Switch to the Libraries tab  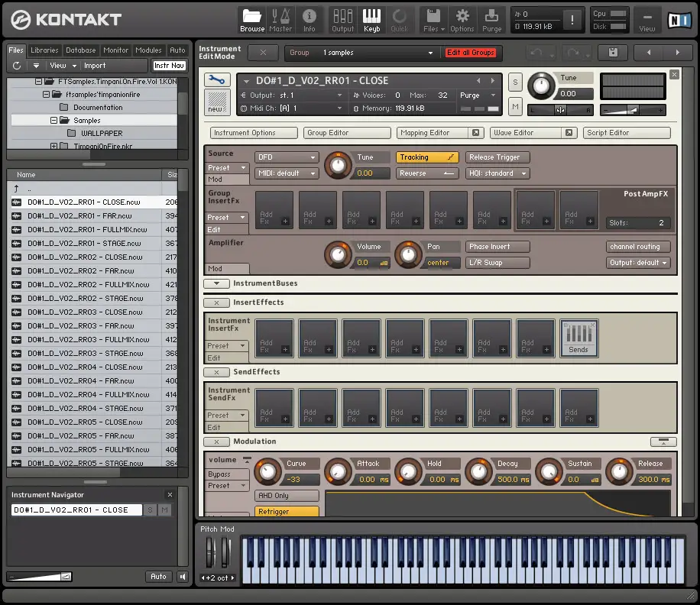44,50
